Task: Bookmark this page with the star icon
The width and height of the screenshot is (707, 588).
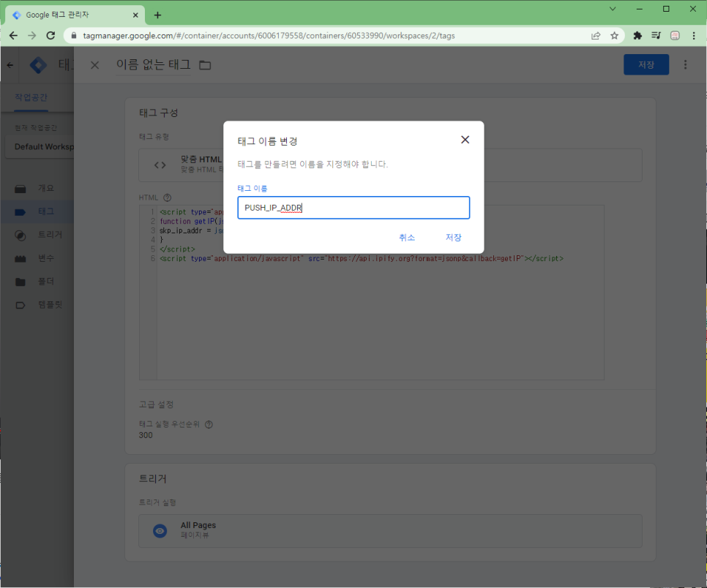Action: [x=614, y=36]
